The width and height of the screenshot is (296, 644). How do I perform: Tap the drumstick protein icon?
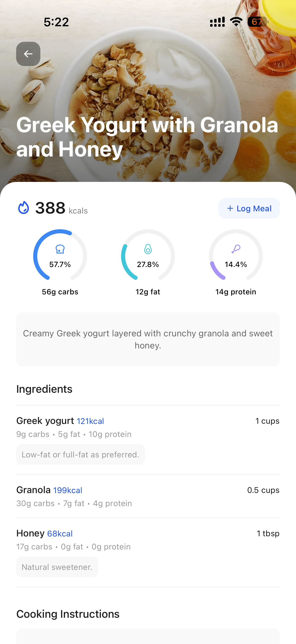point(236,249)
